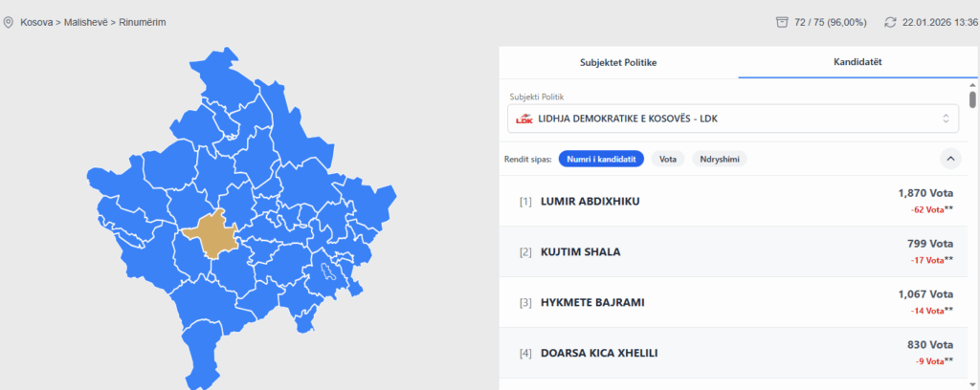The height and width of the screenshot is (390, 980).
Task: Sort candidates by Vota
Action: (x=668, y=159)
